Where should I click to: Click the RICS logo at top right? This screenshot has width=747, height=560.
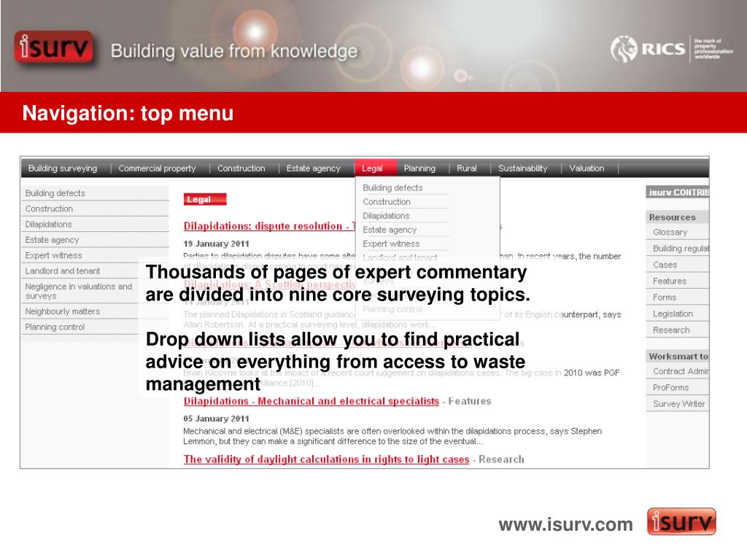click(672, 49)
